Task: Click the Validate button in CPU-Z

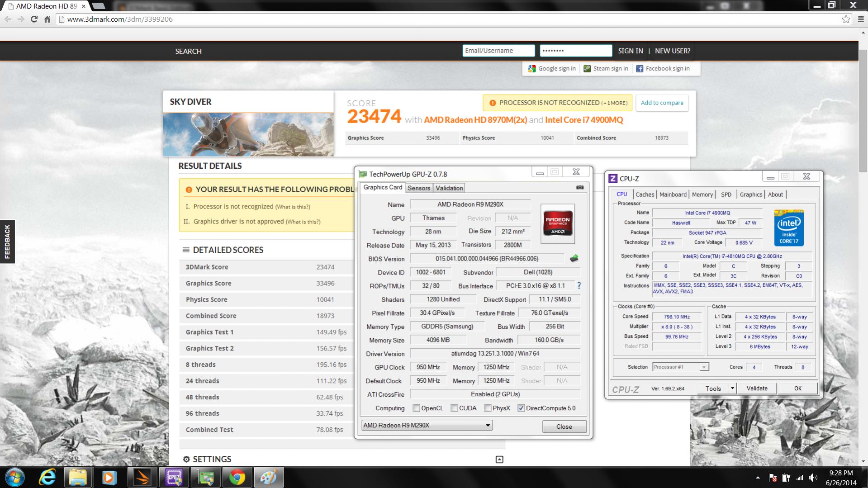Action: (x=757, y=388)
